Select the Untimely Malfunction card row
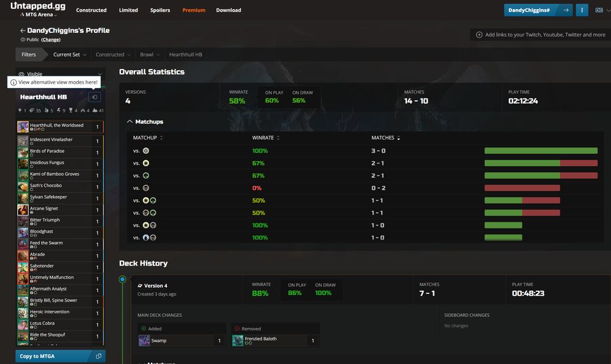 tap(60, 278)
